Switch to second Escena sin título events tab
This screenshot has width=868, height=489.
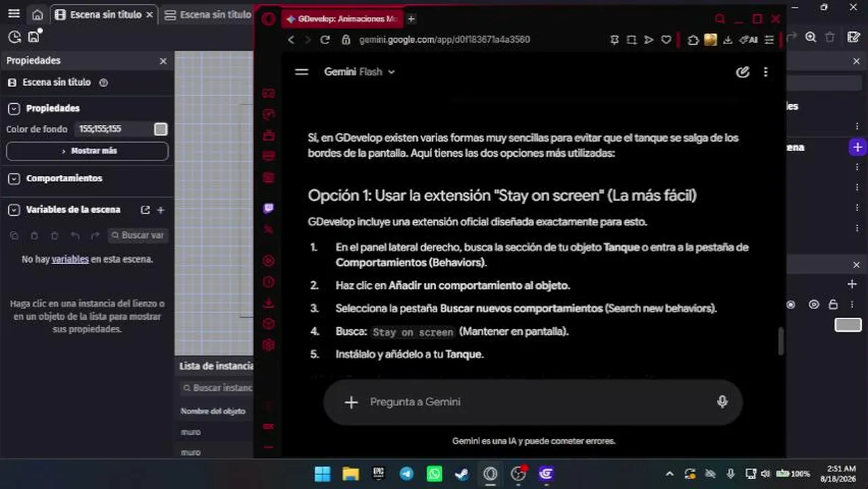coord(207,14)
